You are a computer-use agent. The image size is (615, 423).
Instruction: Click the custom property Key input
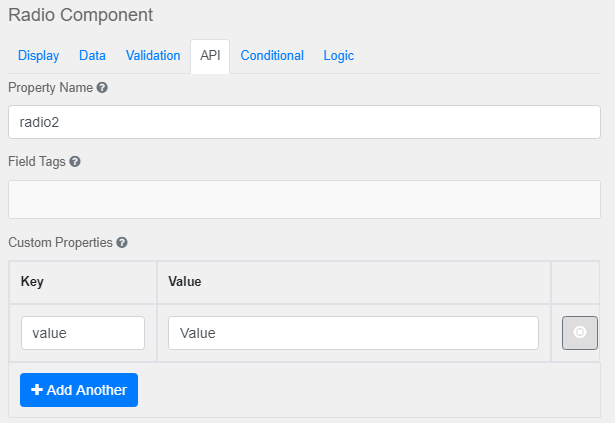tap(83, 333)
